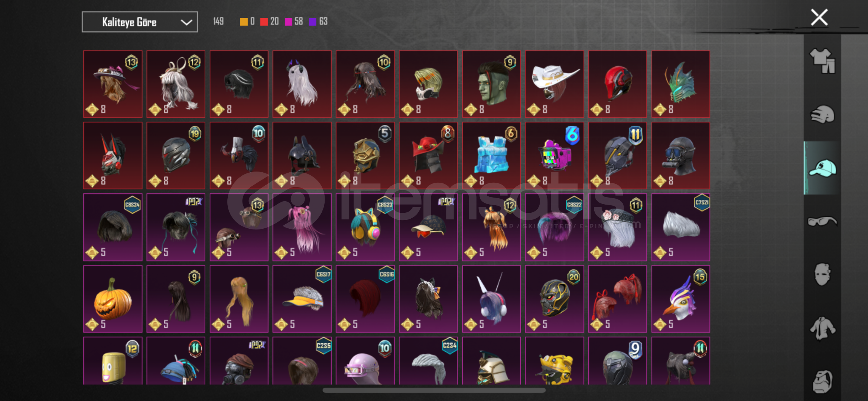The width and height of the screenshot is (868, 401).
Task: Select the red pigtails hair item
Action: [x=618, y=299]
